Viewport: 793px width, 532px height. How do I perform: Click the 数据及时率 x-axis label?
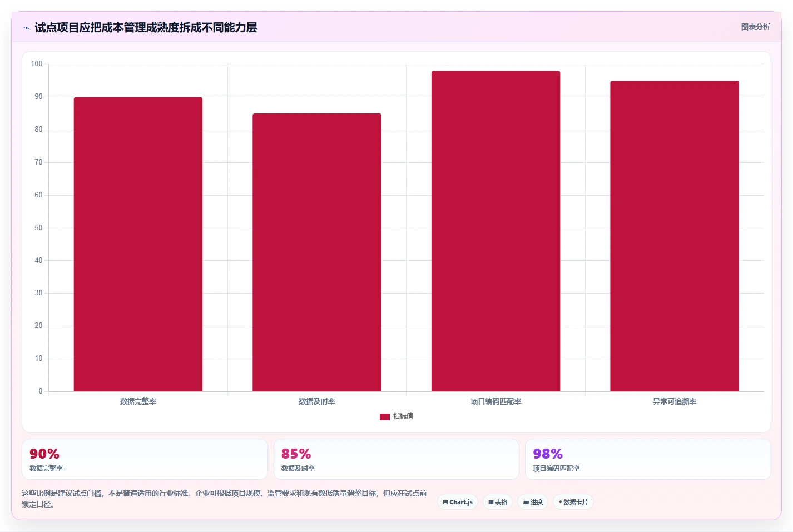pos(317,401)
